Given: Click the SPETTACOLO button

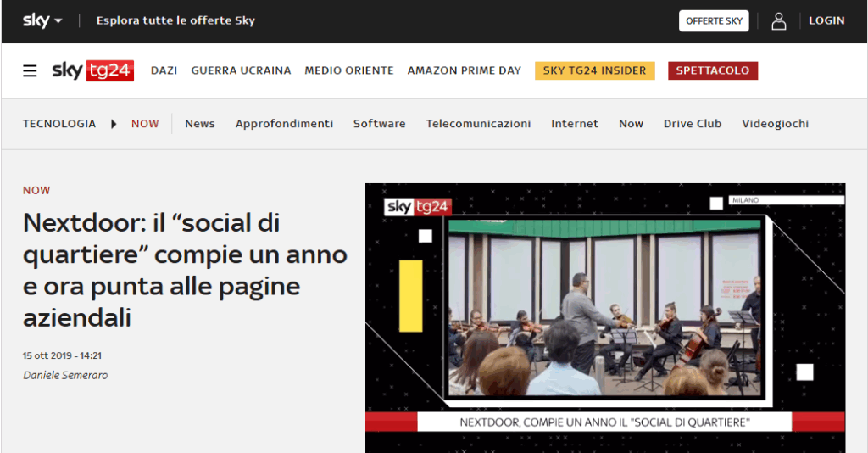Looking at the screenshot, I should click(712, 70).
